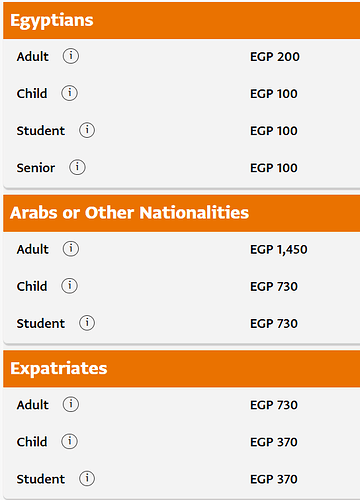Show info for Expatriates Student ticket
The width and height of the screenshot is (360, 500).
click(x=87, y=478)
